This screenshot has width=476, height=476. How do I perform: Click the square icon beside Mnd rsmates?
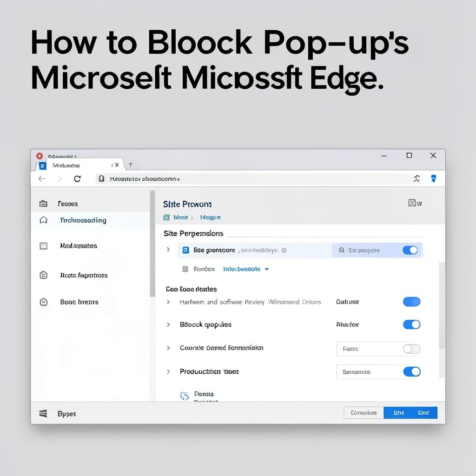click(44, 245)
